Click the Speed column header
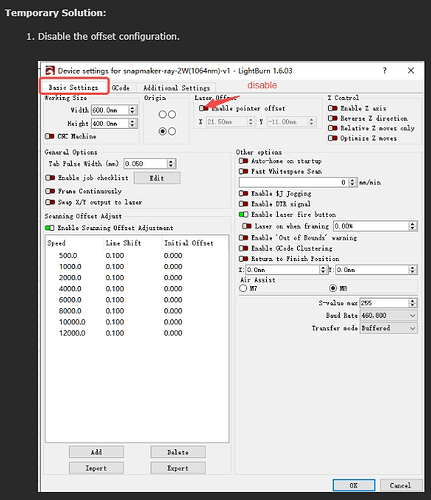 75,243
